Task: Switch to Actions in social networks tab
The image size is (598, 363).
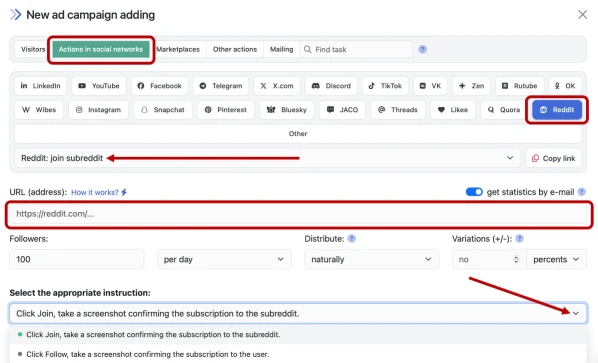Action: pos(101,49)
